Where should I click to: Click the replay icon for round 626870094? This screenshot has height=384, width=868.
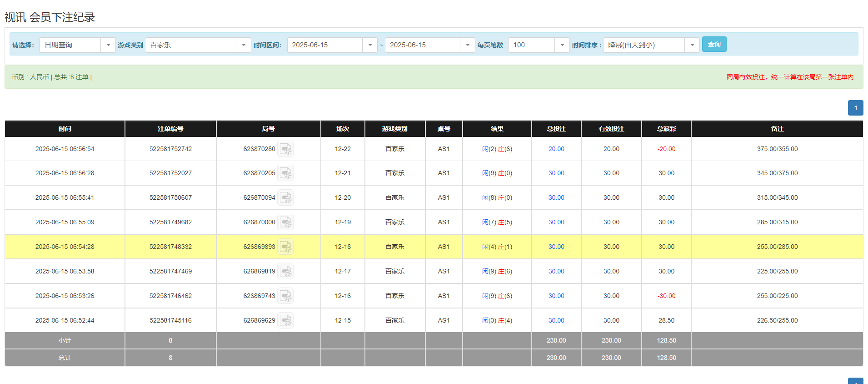285,198
